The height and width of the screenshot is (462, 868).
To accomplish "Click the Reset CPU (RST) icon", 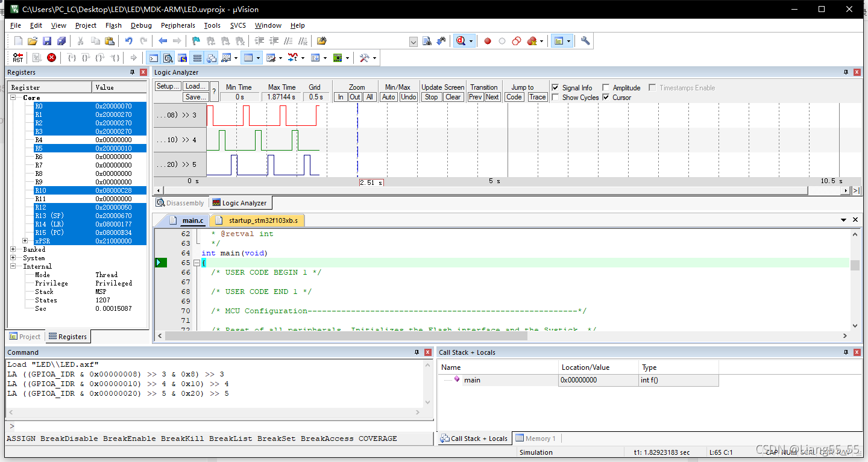I will pos(18,58).
